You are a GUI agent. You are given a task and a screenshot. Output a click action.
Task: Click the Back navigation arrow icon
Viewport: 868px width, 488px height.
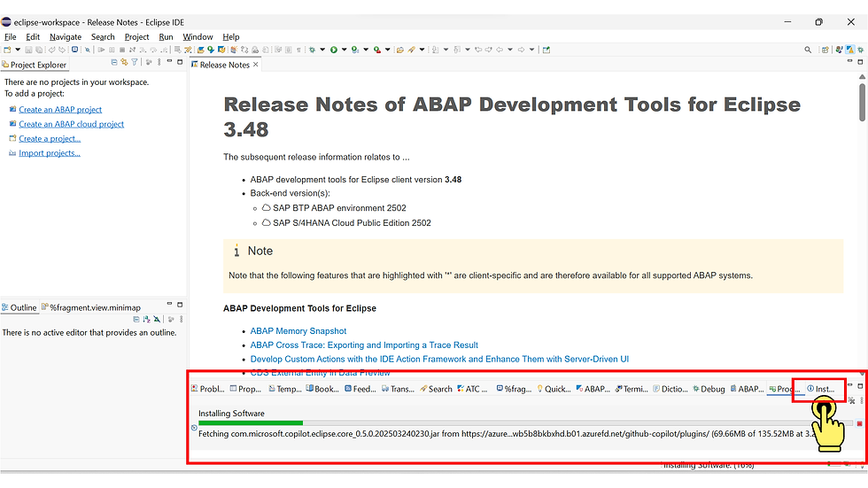point(500,50)
